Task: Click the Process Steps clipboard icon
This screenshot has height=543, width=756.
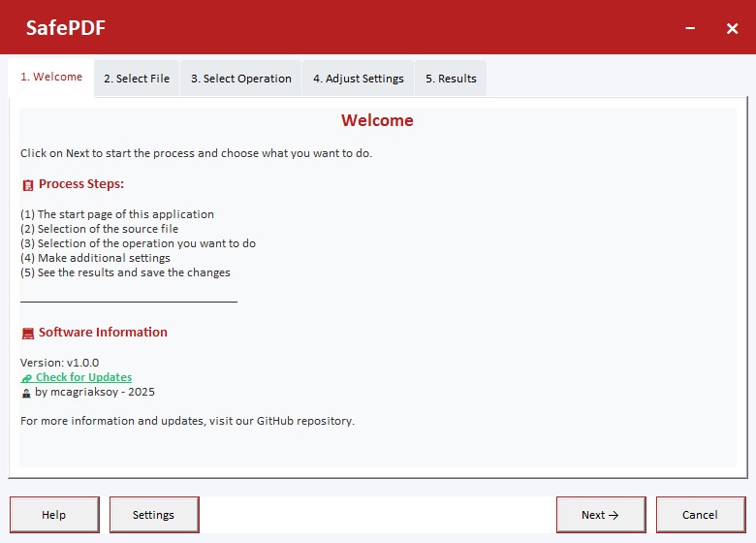Action: pyautogui.click(x=27, y=184)
